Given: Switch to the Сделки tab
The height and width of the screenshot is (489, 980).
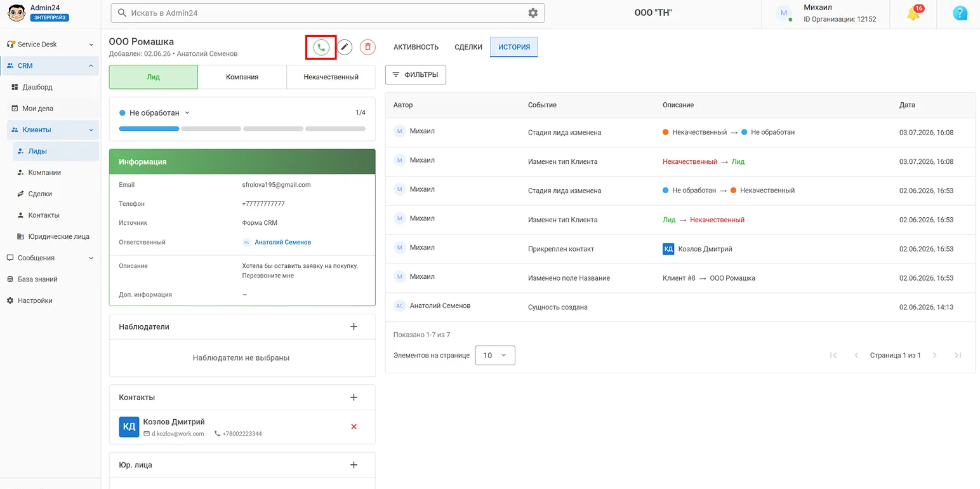Looking at the screenshot, I should pos(468,47).
